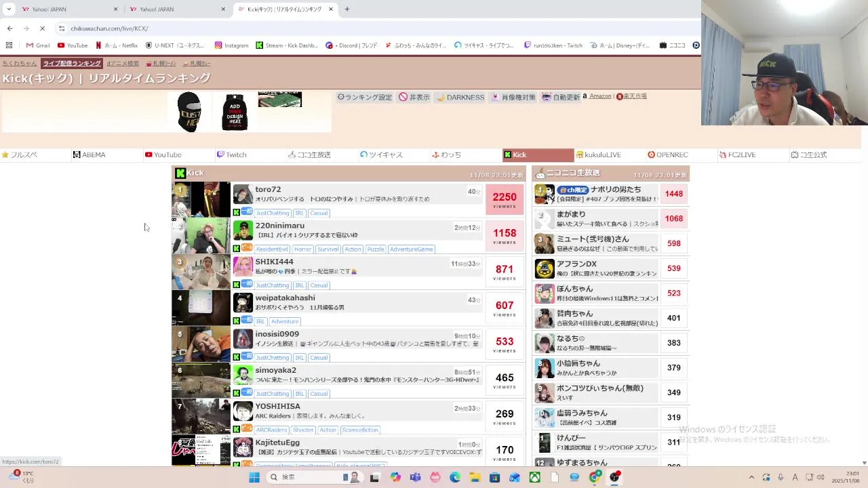The width and height of the screenshot is (868, 488).
Task: Stop page loading with the X button
Action: [42, 28]
